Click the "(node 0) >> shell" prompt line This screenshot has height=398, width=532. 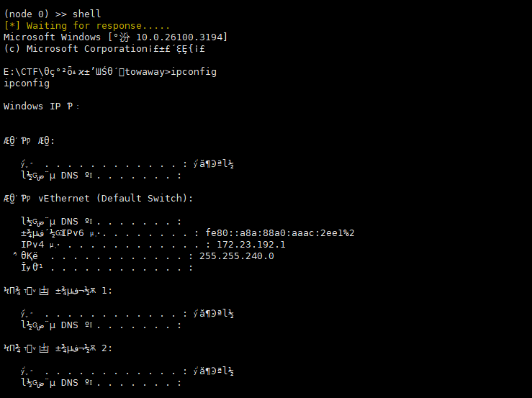(53, 14)
